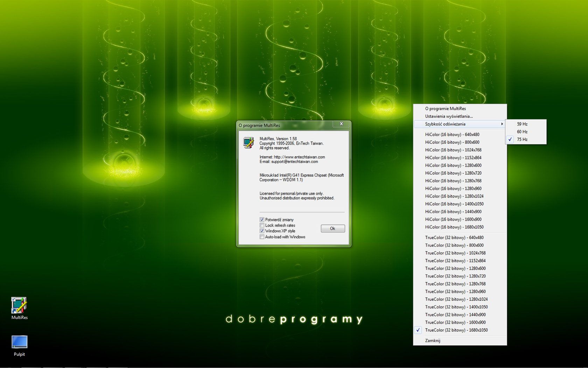This screenshot has width=588, height=368.
Task: Choose TrueColor (32 bitowy) - 1280x960
Action: (x=460, y=292)
